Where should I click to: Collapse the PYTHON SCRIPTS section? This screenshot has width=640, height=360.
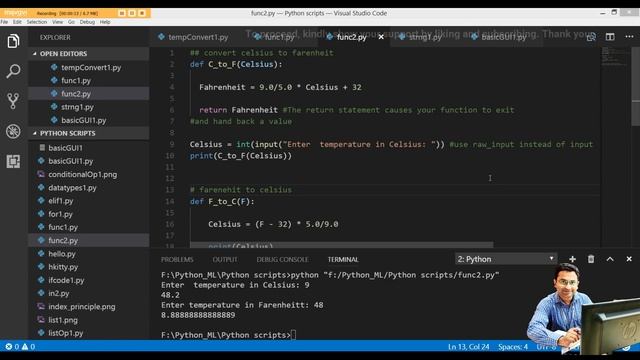89,133
